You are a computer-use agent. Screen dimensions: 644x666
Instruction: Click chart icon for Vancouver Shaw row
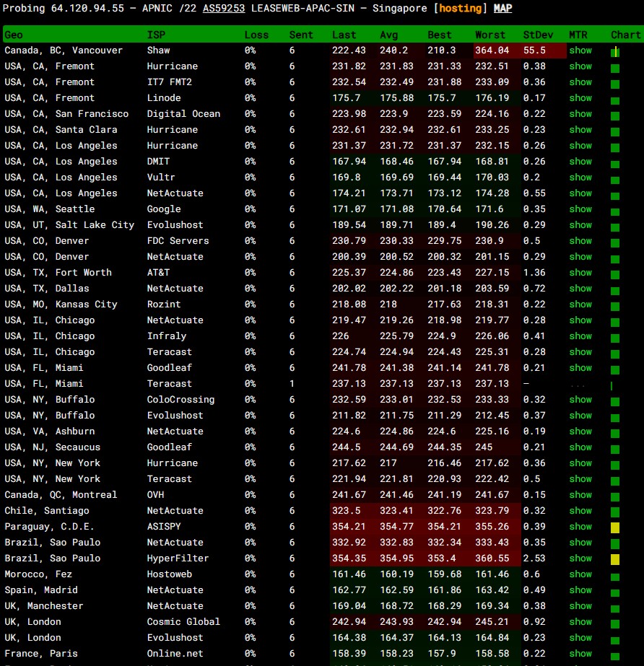(x=614, y=52)
